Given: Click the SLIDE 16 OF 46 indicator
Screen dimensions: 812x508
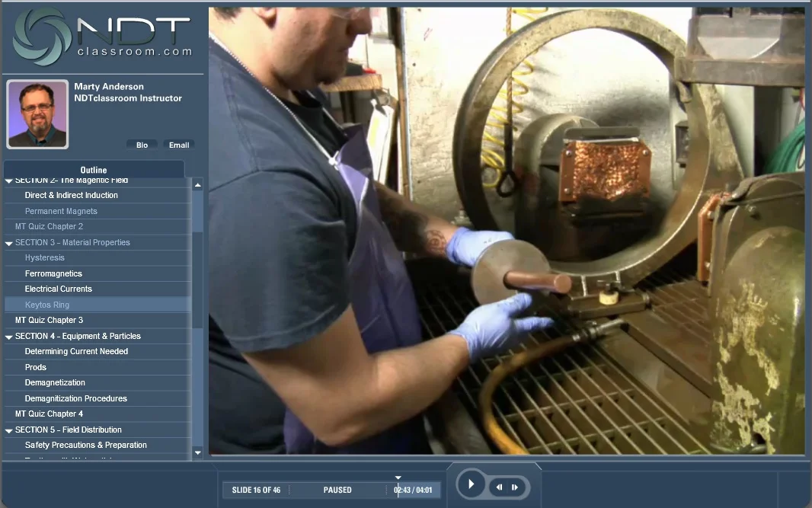Looking at the screenshot, I should tap(256, 490).
